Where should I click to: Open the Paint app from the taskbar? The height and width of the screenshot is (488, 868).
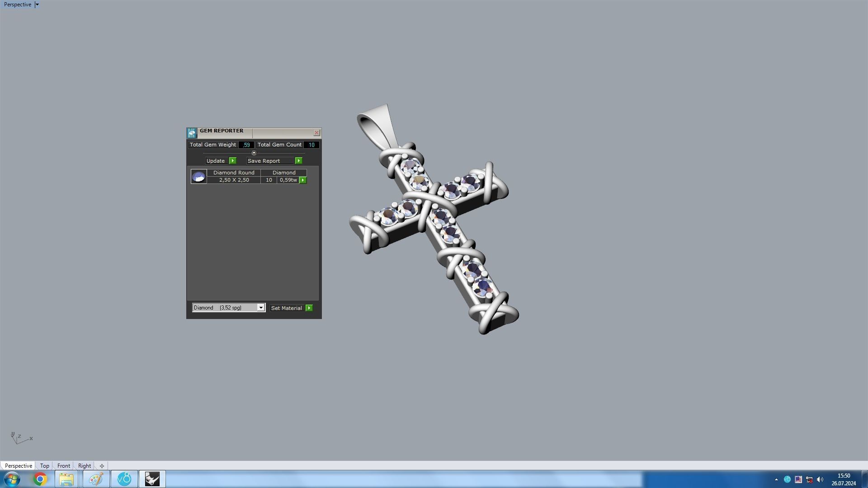96,479
